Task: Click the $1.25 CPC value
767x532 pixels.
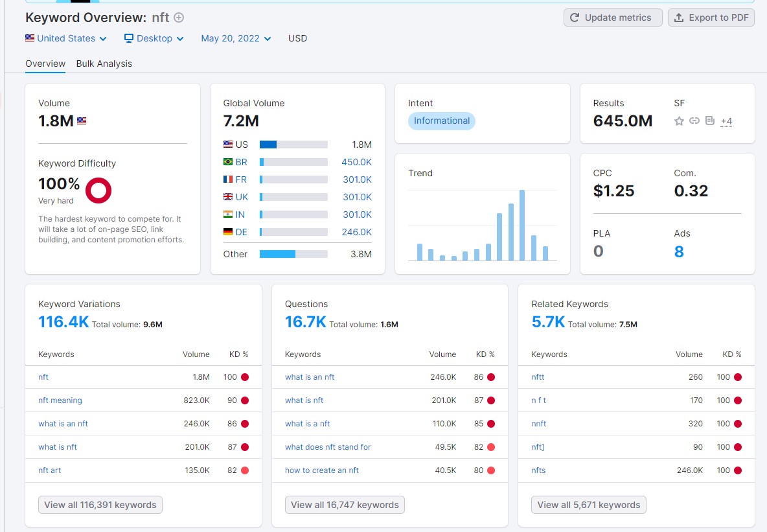Action: (x=614, y=191)
